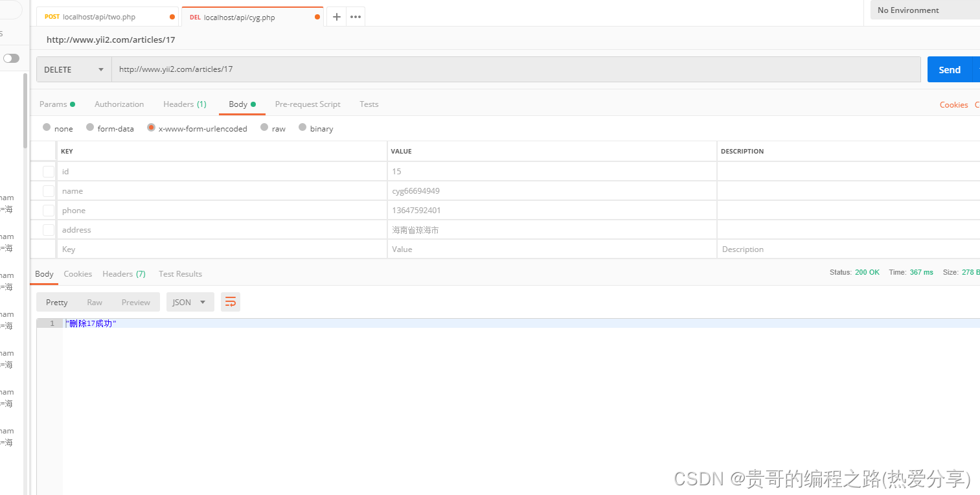Switch to DEL localhost/api/cyg.php tab
Image resolution: width=980 pixels, height=495 pixels.
click(x=253, y=17)
